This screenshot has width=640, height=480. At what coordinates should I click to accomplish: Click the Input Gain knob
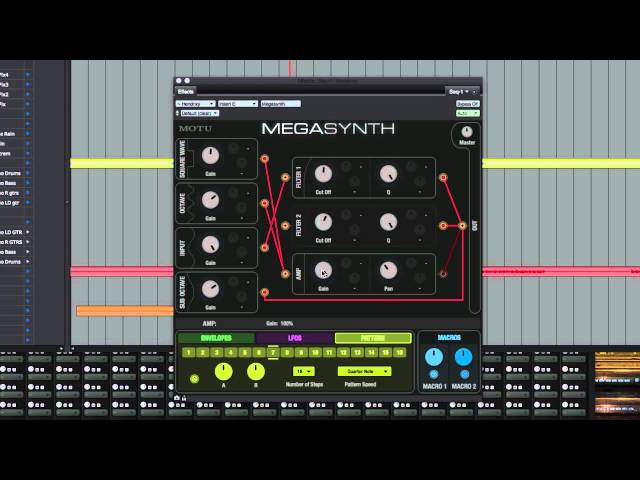click(x=211, y=244)
